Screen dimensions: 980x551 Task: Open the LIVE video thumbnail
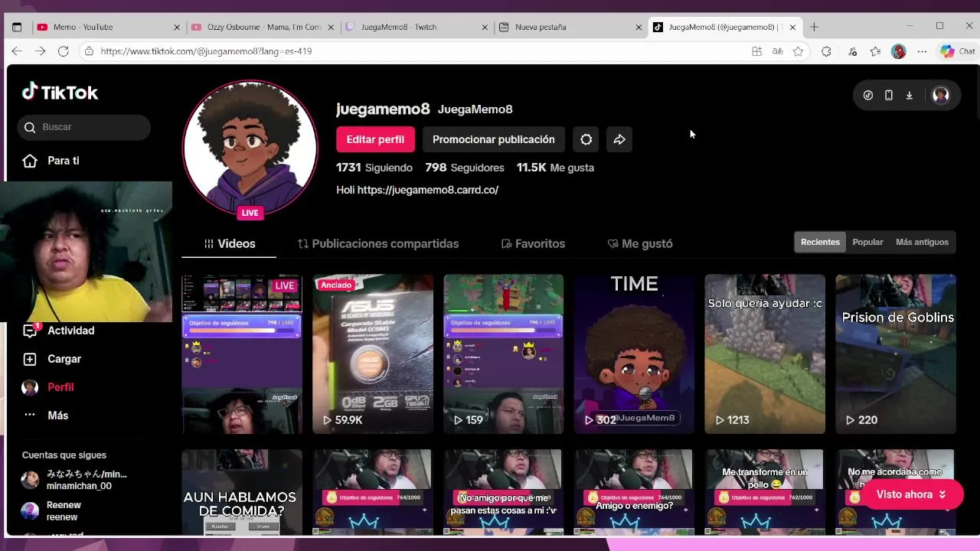pyautogui.click(x=242, y=354)
